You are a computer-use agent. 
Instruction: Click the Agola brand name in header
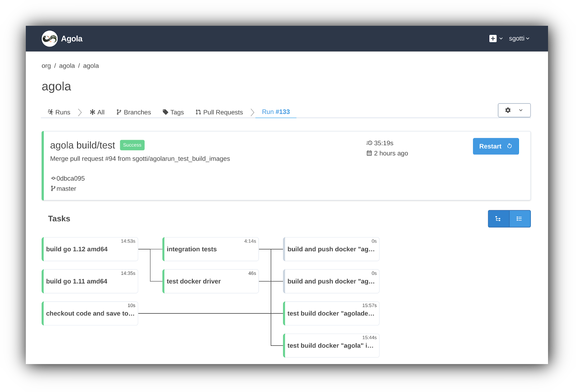point(72,39)
